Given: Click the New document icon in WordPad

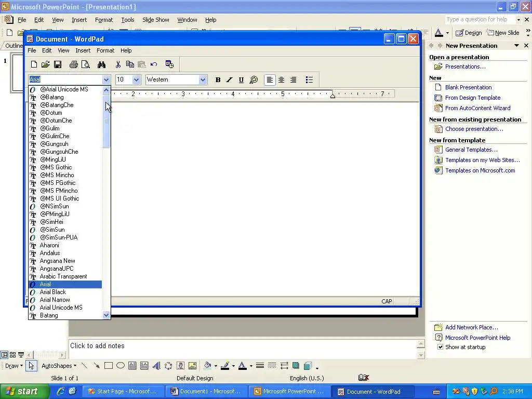Looking at the screenshot, I should 34,64.
